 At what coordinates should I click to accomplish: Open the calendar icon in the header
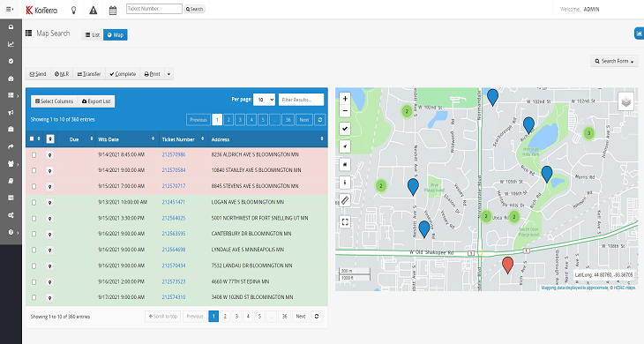[113, 11]
